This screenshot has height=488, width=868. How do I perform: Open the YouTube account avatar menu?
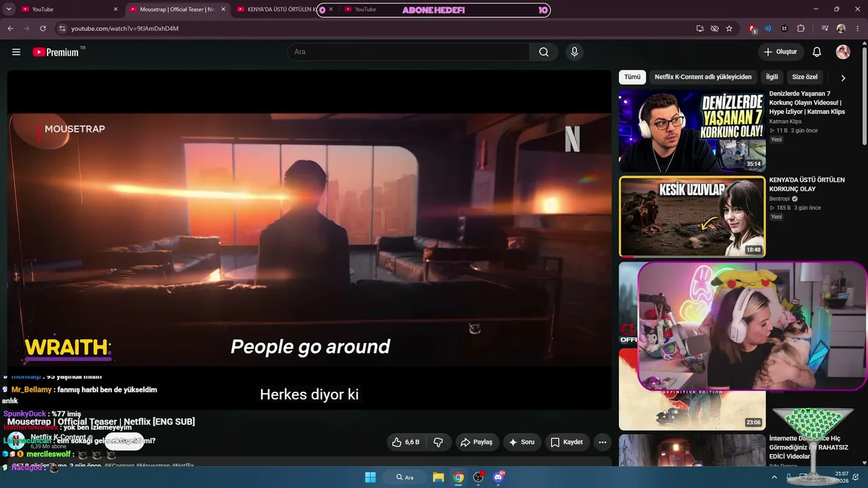click(843, 52)
